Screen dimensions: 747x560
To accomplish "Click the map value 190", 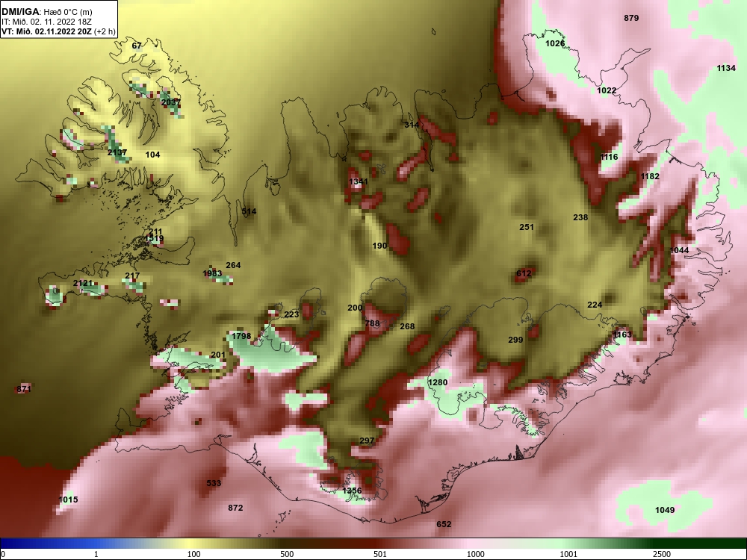I will coord(379,246).
